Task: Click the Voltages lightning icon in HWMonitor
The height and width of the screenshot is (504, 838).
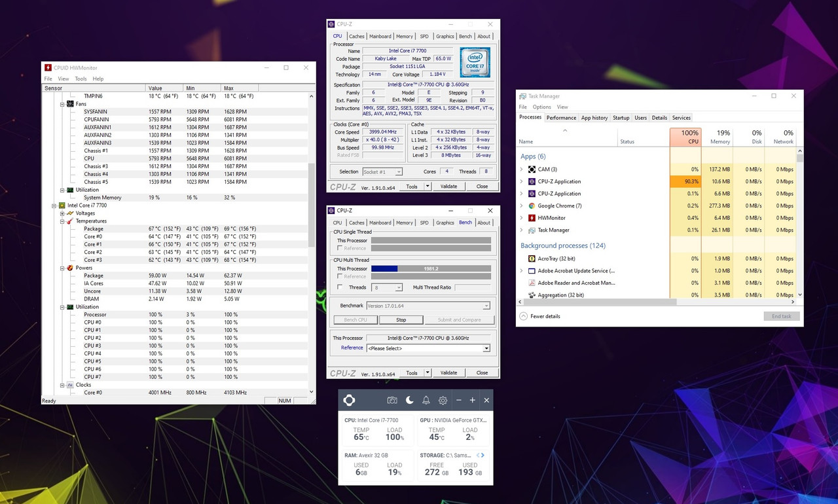Action: click(70, 213)
